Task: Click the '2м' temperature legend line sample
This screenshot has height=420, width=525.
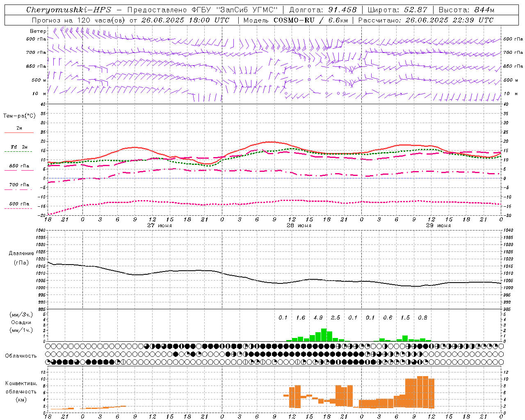Action: (x=19, y=132)
